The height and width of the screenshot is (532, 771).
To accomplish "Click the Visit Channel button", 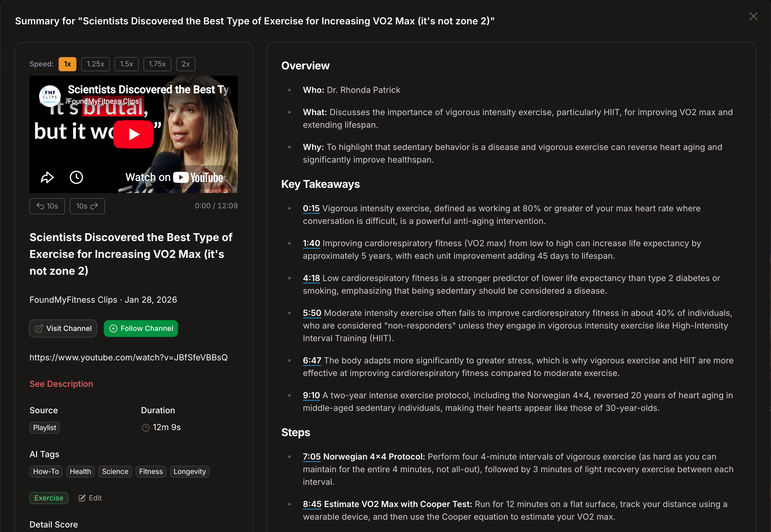I will pos(63,329).
